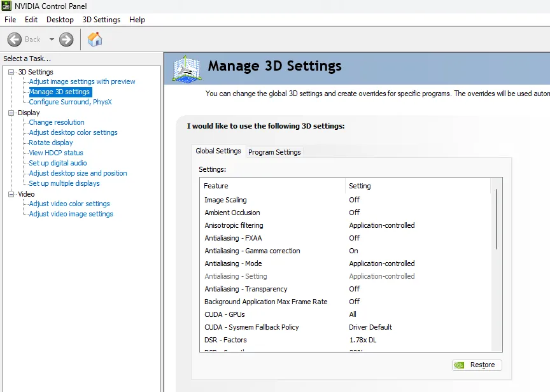Open Change resolution page
This screenshot has height=392, width=550.
57,122
